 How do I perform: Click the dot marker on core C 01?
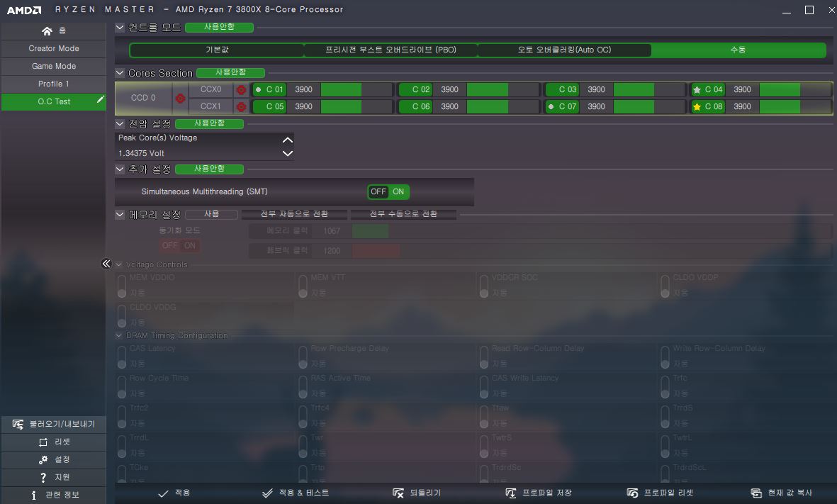tap(259, 90)
